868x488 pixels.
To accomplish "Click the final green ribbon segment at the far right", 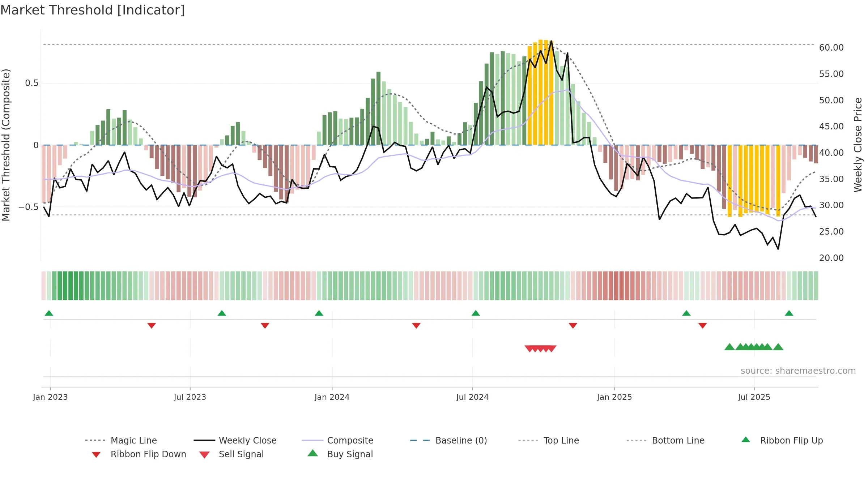I will pyautogui.click(x=816, y=286).
